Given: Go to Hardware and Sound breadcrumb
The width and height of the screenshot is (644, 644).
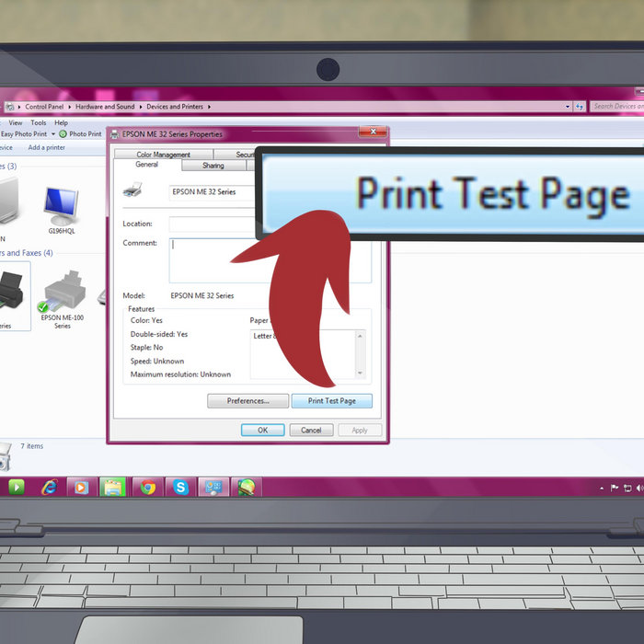Looking at the screenshot, I should (105, 107).
